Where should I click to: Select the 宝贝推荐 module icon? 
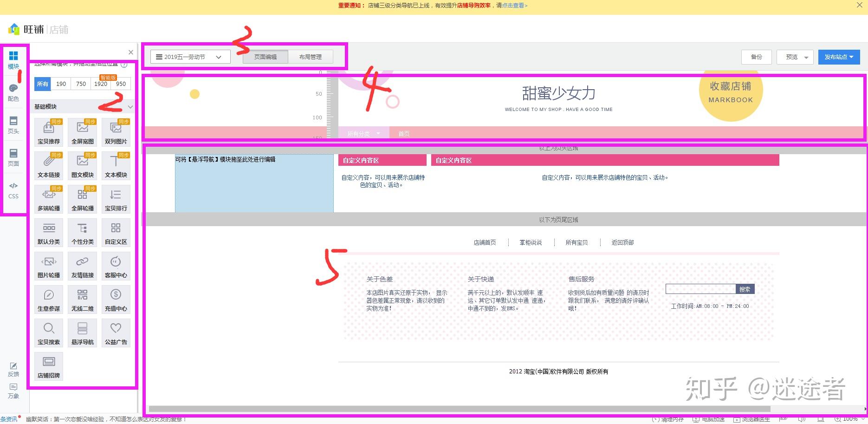tap(48, 131)
